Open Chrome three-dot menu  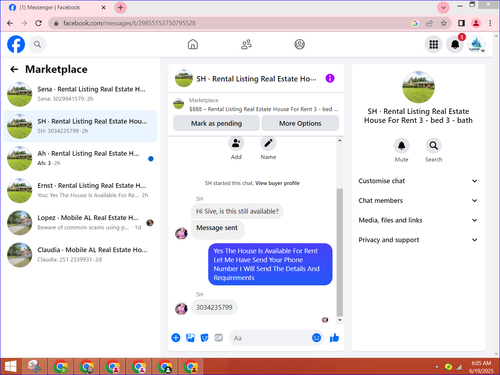pyautogui.click(x=490, y=23)
